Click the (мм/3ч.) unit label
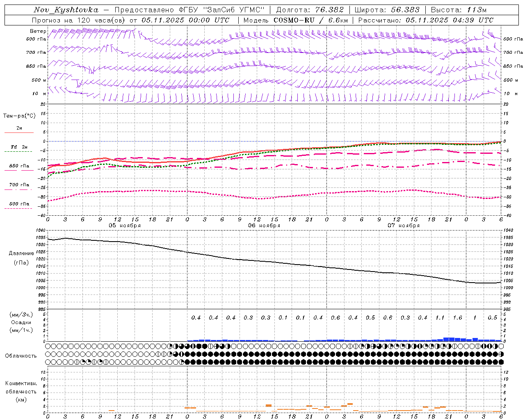The width and height of the screenshot is (525, 420). [x=21, y=315]
